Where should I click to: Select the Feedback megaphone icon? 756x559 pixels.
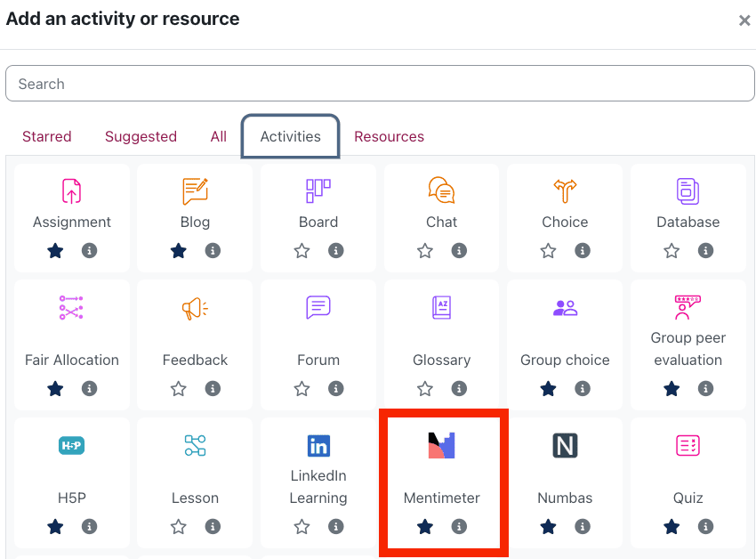(195, 309)
